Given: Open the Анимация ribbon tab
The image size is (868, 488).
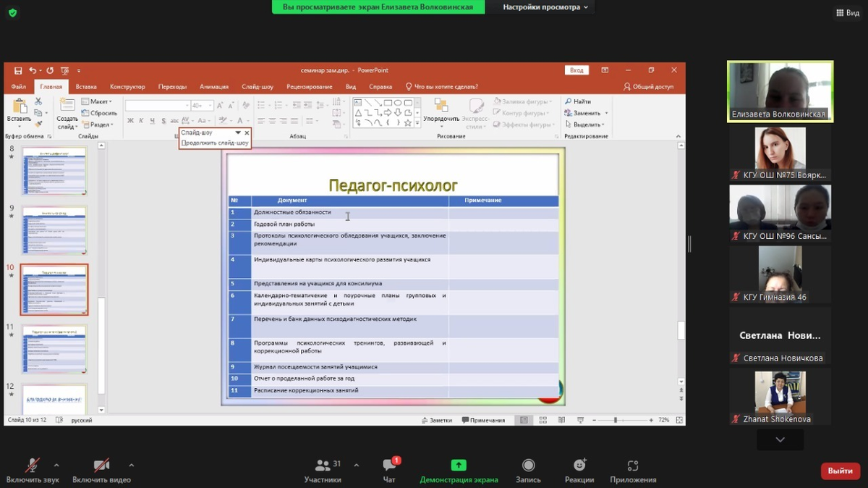Looking at the screenshot, I should 213,87.
